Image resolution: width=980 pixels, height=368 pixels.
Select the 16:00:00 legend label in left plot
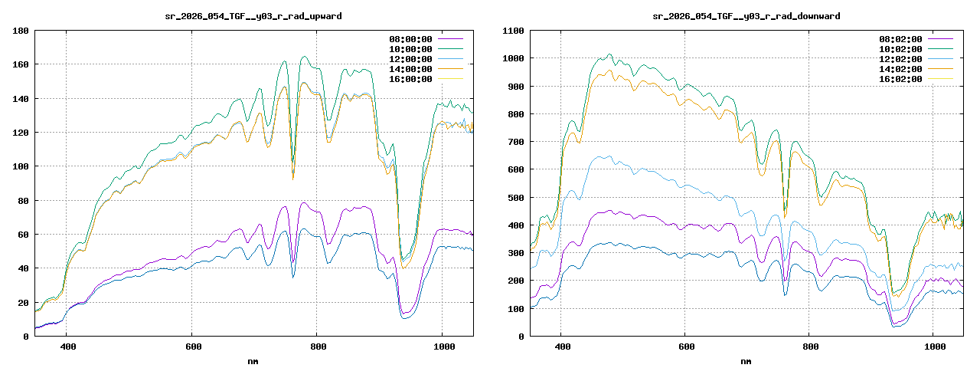[410, 79]
